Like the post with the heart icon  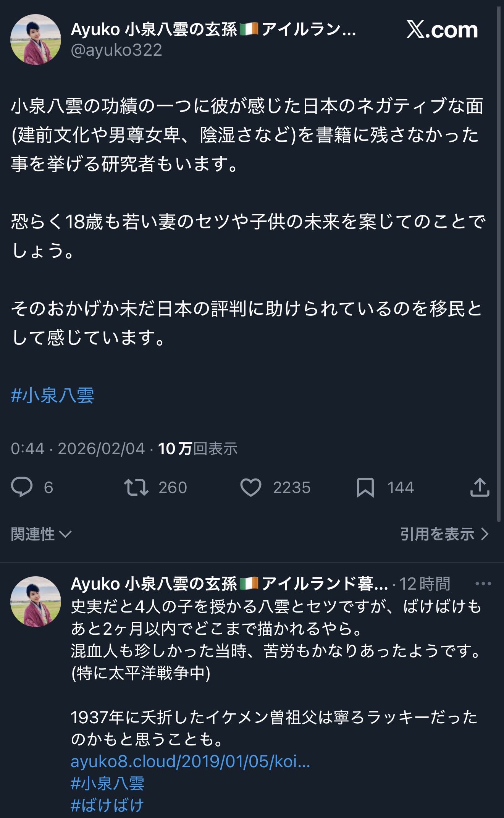point(251,487)
